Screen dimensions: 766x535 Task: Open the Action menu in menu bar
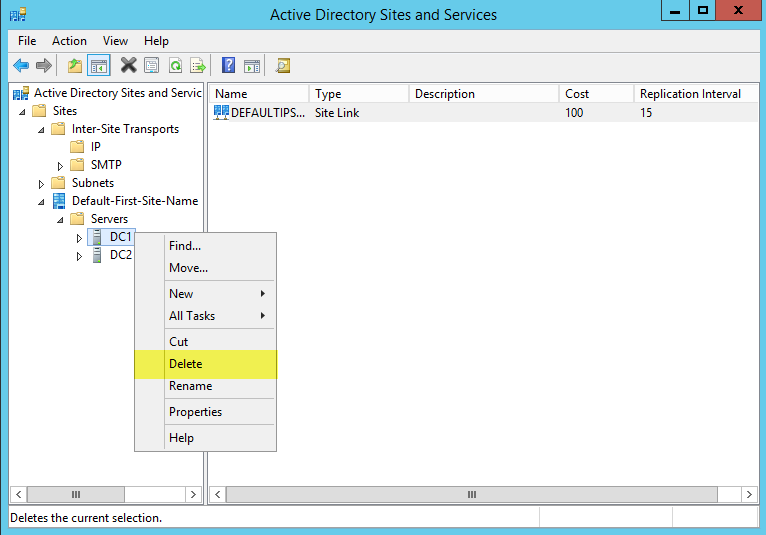(69, 41)
